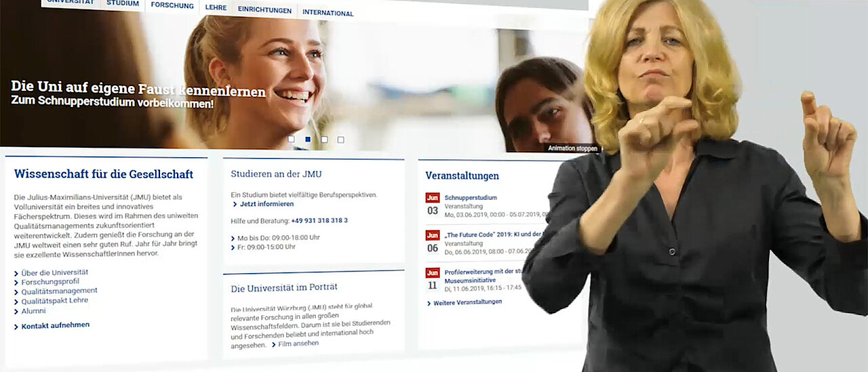Click the Jun 03 calendar date badge
This screenshot has width=868, height=372.
pyautogui.click(x=432, y=205)
